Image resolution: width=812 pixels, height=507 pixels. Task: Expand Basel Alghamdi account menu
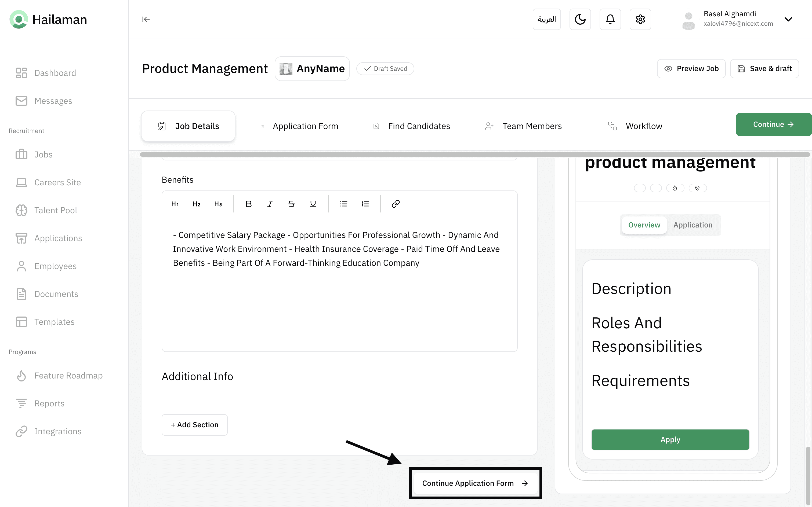pyautogui.click(x=788, y=19)
